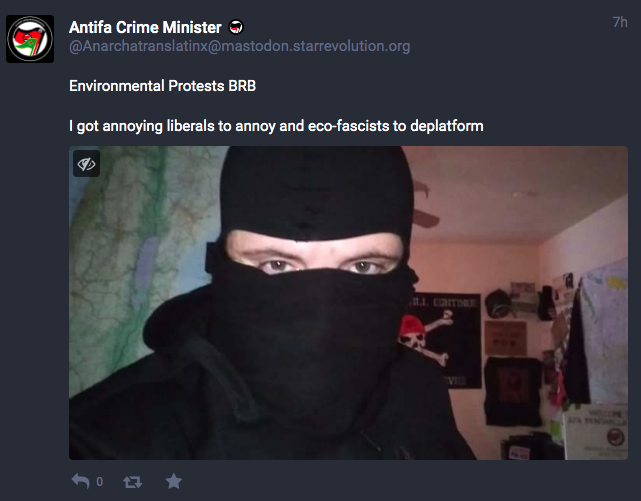Open the attached masked-person photo

(x=348, y=303)
